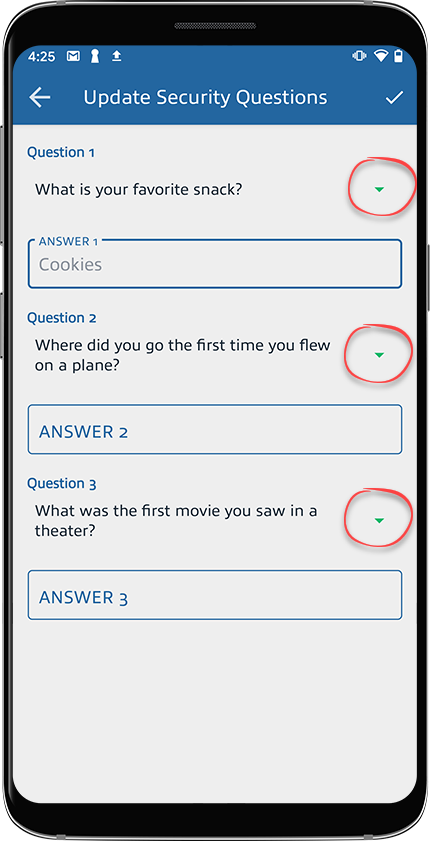Confirm changes with the checkmark icon
This screenshot has width=430, height=841.
(x=394, y=97)
